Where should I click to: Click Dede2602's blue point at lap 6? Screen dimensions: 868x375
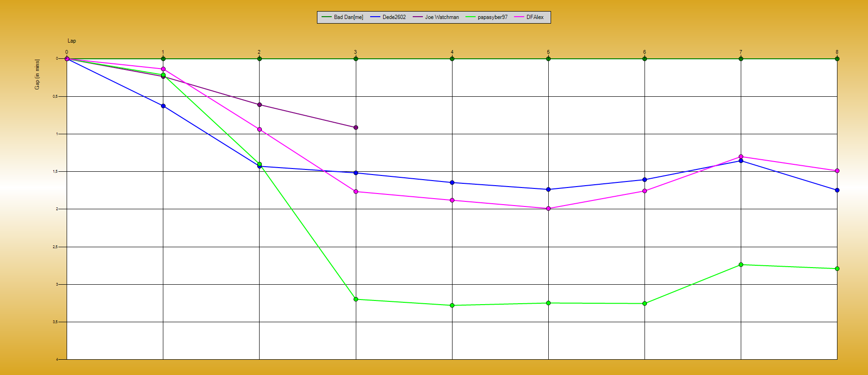coord(645,180)
